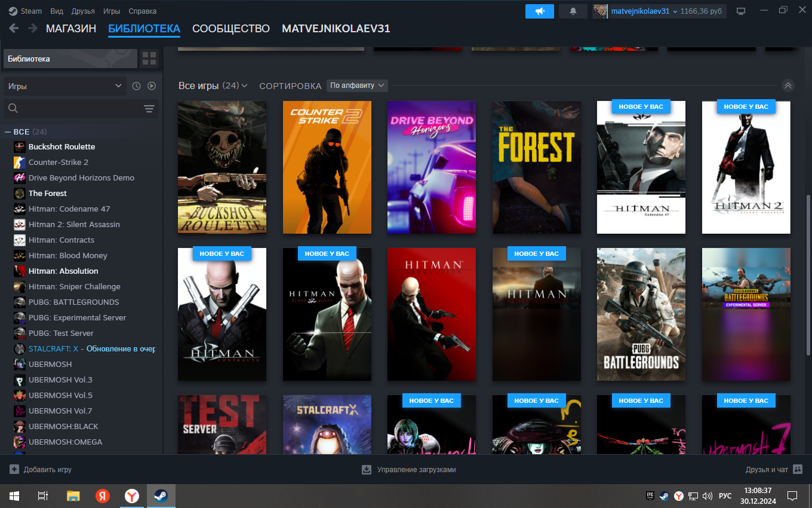Open the Buckshot Roulette cover
812x508 pixels.
(x=222, y=167)
